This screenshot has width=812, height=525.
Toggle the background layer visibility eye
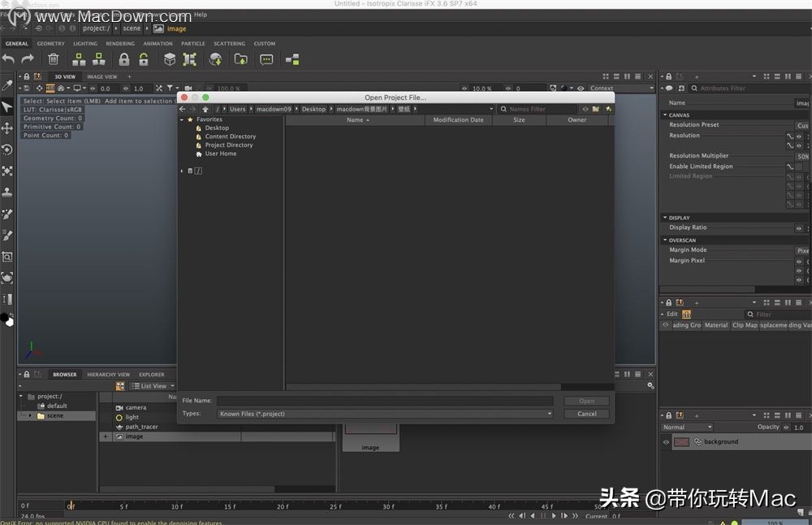pyautogui.click(x=666, y=442)
